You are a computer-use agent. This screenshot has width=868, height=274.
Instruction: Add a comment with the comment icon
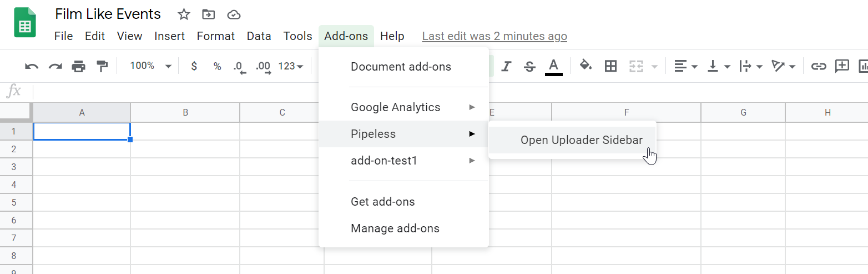(x=842, y=66)
